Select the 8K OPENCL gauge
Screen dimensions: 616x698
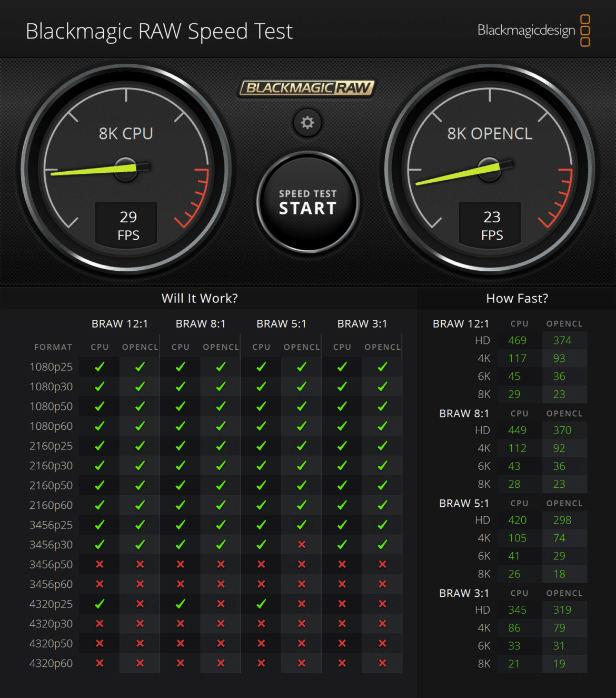(490, 169)
